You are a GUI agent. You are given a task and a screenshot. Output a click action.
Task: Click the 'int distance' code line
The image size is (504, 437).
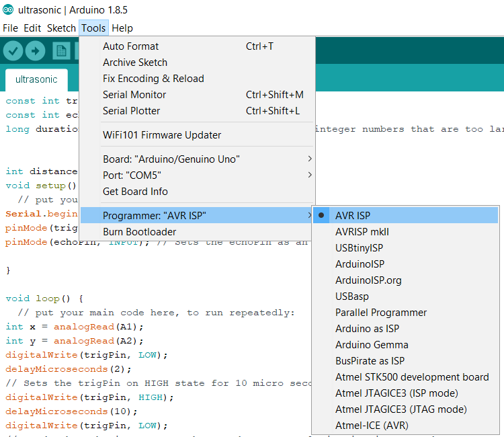click(42, 171)
